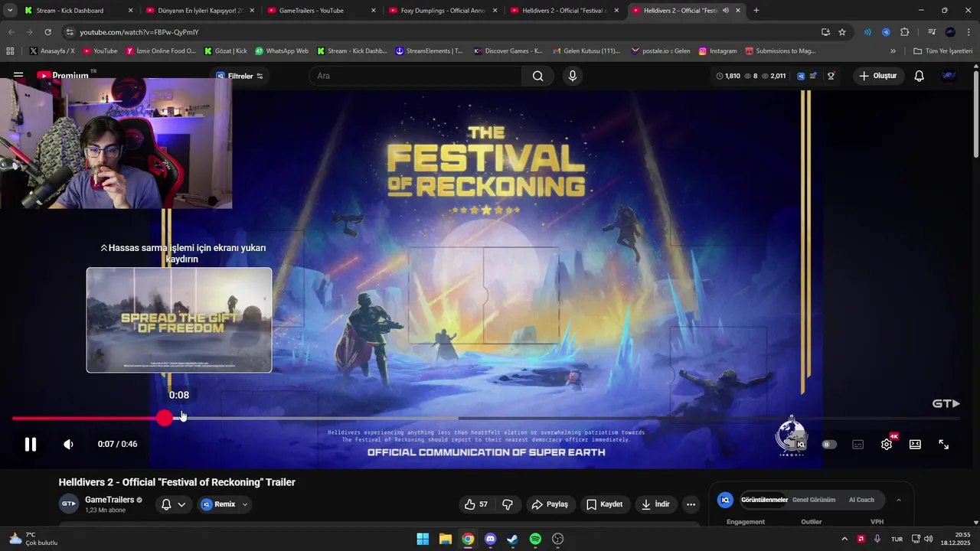
Task: Open the GameTrailers channel name link
Action: pyautogui.click(x=109, y=500)
